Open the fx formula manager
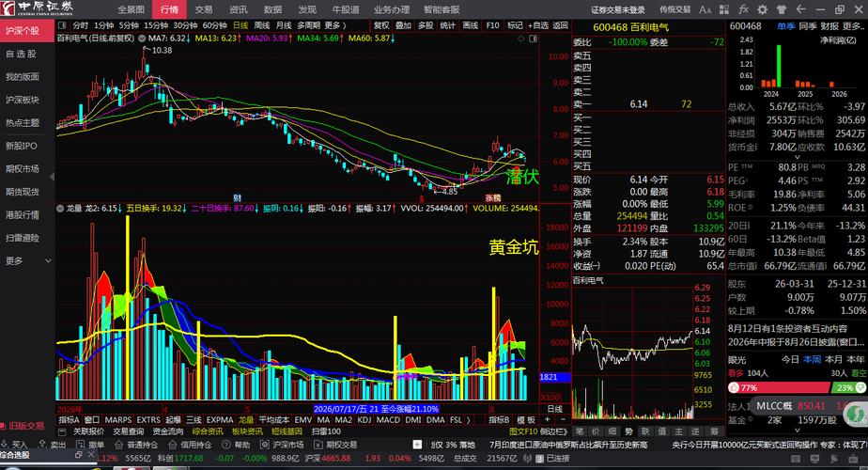The height and width of the screenshot is (470, 868). [743, 9]
